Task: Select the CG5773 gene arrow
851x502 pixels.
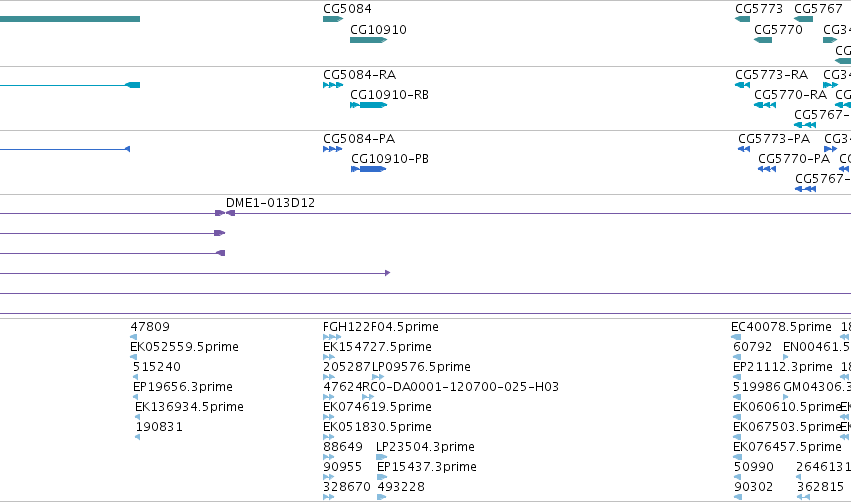Action: pos(742,19)
